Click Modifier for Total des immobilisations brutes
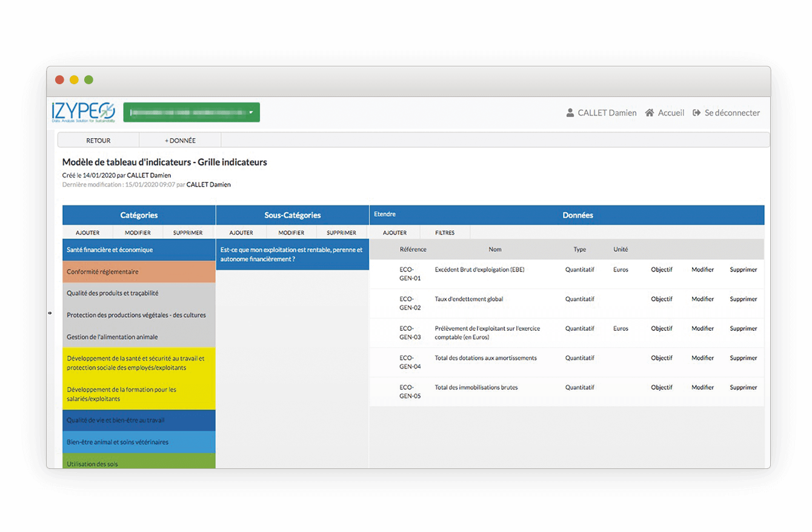812x532 pixels. point(702,387)
